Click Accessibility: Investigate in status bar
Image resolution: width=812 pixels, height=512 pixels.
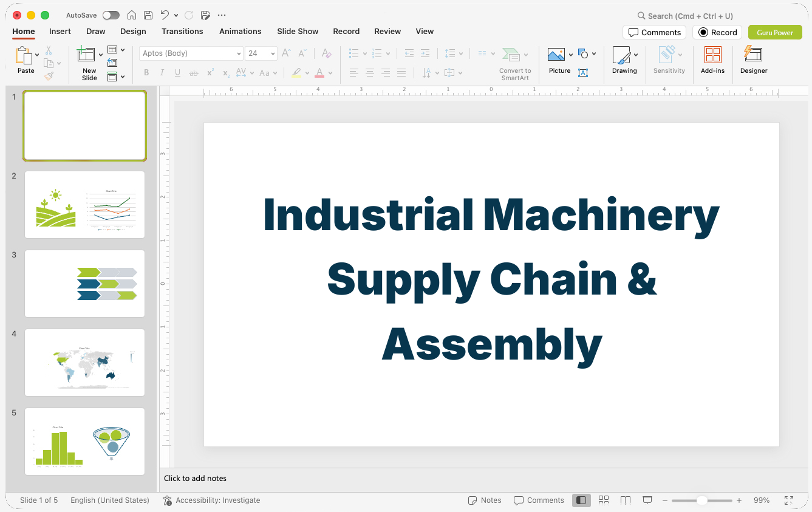coord(211,500)
